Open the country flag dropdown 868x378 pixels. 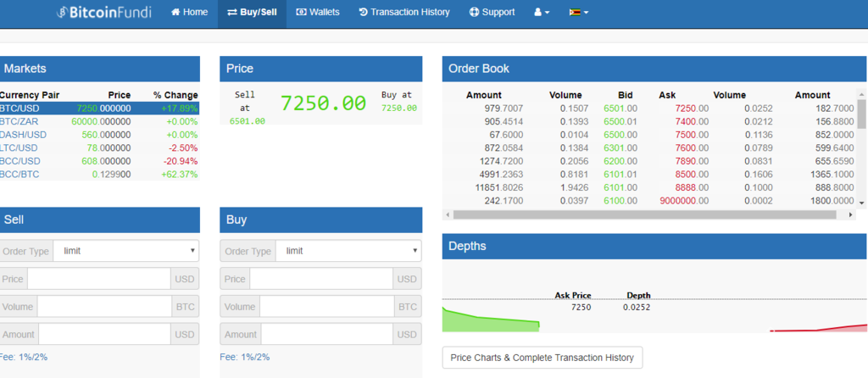[x=578, y=12]
